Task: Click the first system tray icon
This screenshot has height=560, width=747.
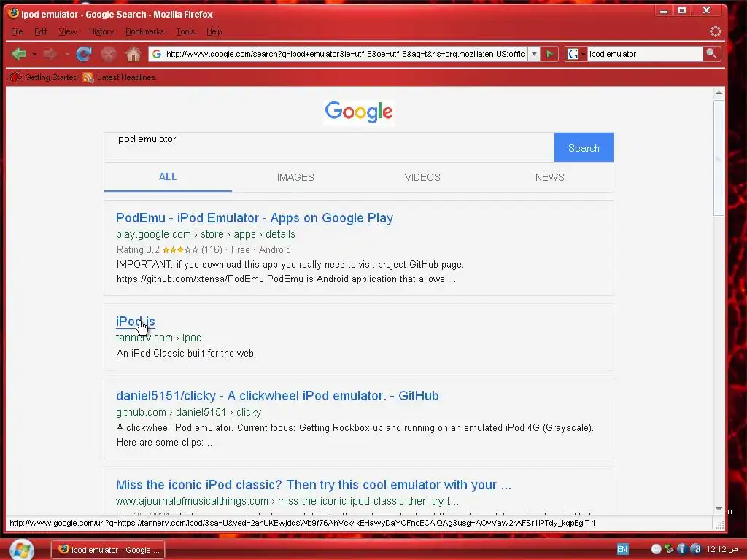Action: pos(656,549)
